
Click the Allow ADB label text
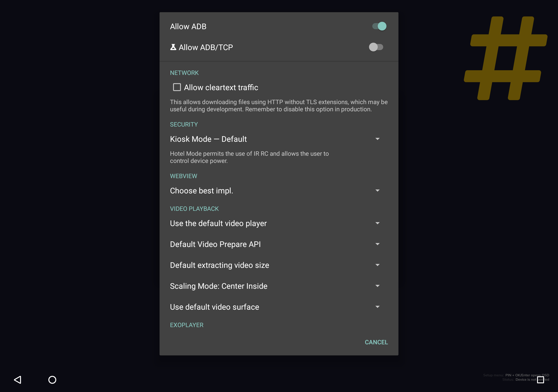click(x=188, y=27)
